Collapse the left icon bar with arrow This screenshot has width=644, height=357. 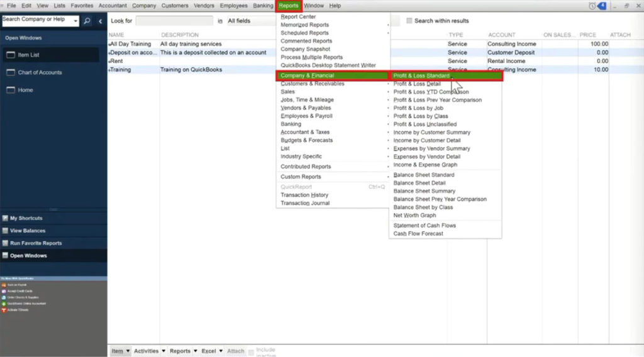(100, 21)
